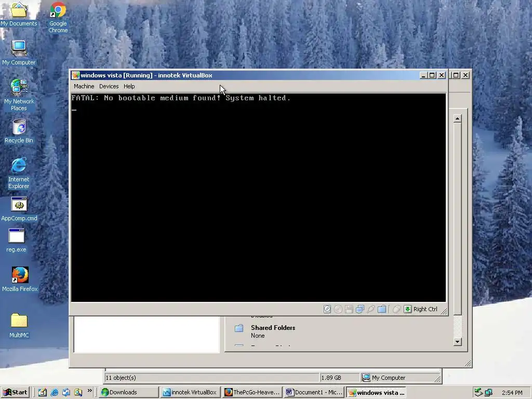Click the 11 object(s) status text

(121, 378)
